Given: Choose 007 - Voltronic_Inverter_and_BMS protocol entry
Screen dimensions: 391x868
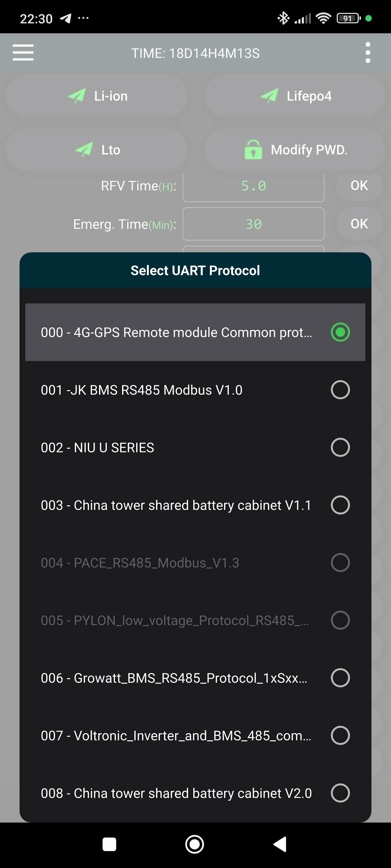Looking at the screenshot, I should click(x=195, y=735).
